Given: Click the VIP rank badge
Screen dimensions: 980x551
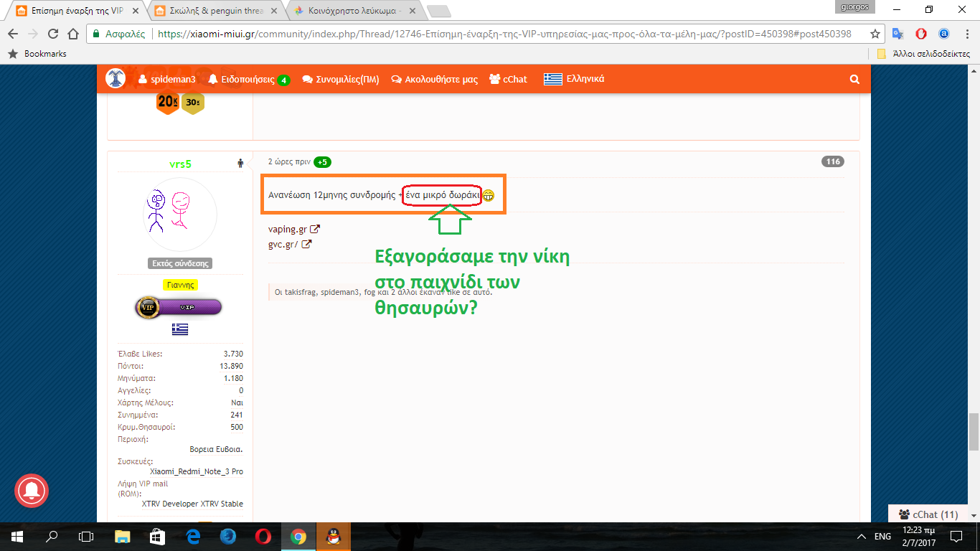Looking at the screenshot, I should click(x=179, y=307).
